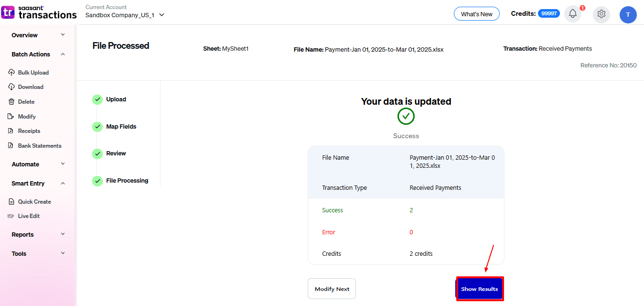Click the What's New button

tap(476, 14)
